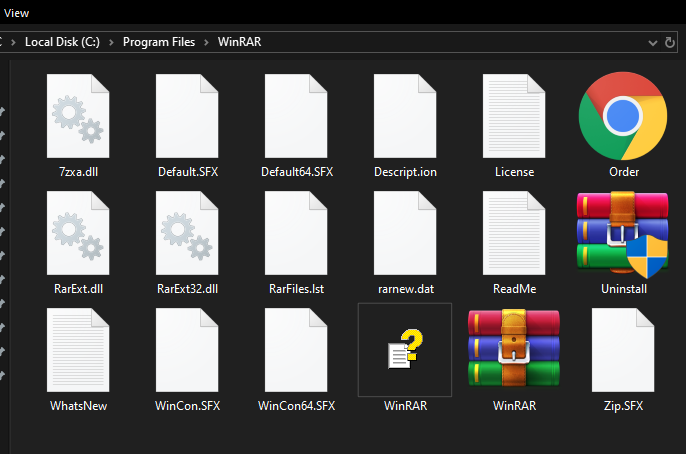
Task: Select the RarExt32.dll file icon
Action: pos(187,233)
